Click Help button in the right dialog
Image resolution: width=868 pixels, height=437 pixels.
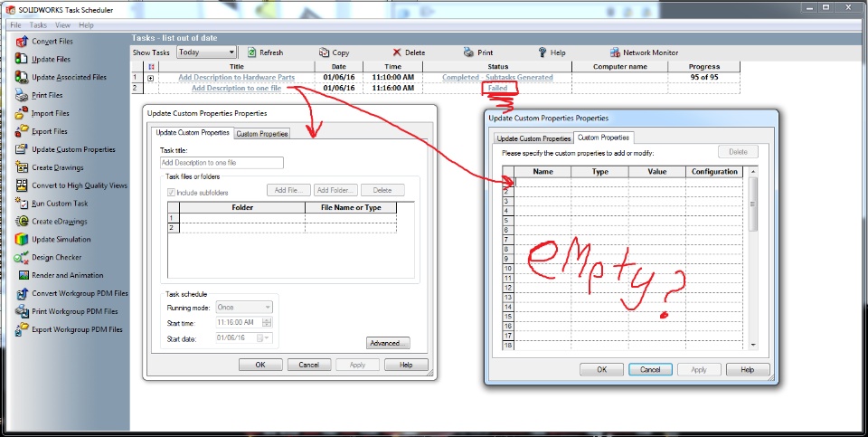[x=748, y=369]
